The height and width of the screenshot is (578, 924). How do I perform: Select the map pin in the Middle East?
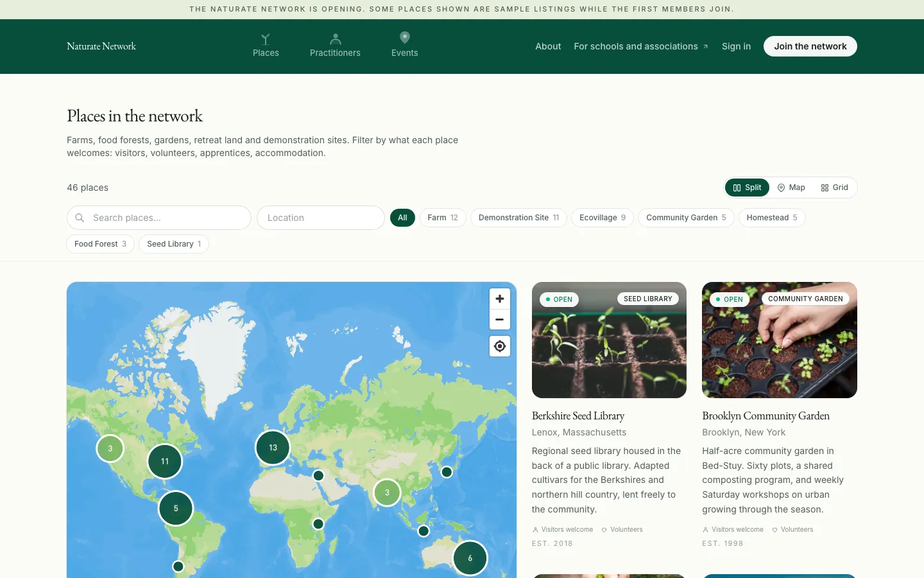click(x=318, y=476)
